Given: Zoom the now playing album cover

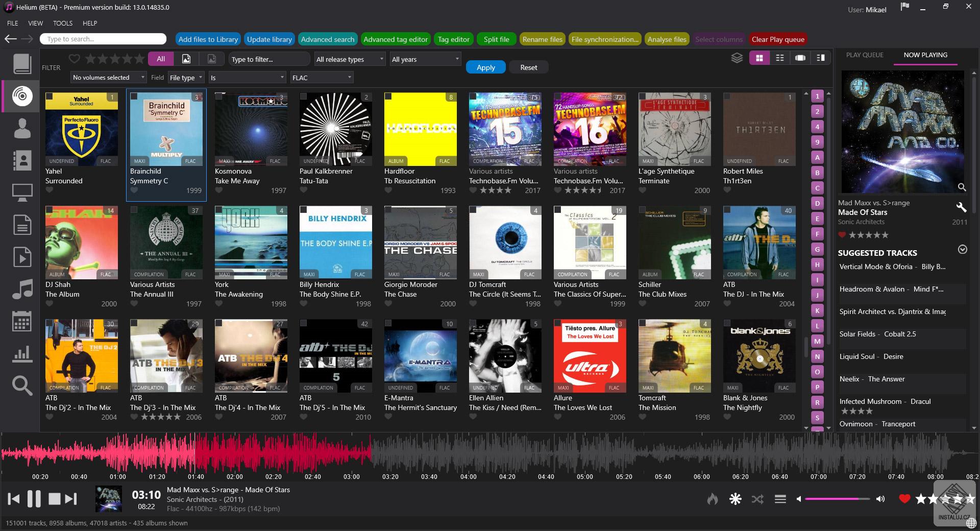Looking at the screenshot, I should [962, 187].
